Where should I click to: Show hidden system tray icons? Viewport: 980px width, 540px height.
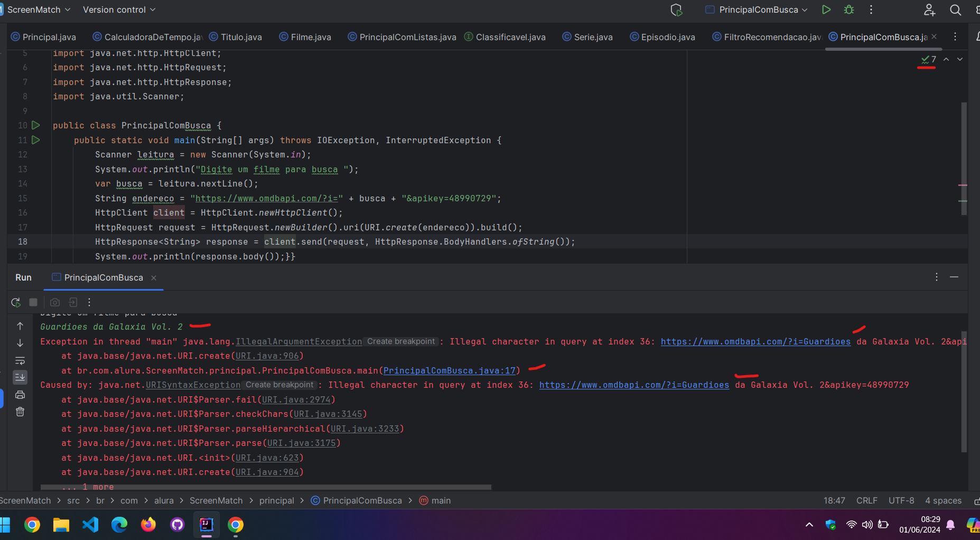pos(809,525)
